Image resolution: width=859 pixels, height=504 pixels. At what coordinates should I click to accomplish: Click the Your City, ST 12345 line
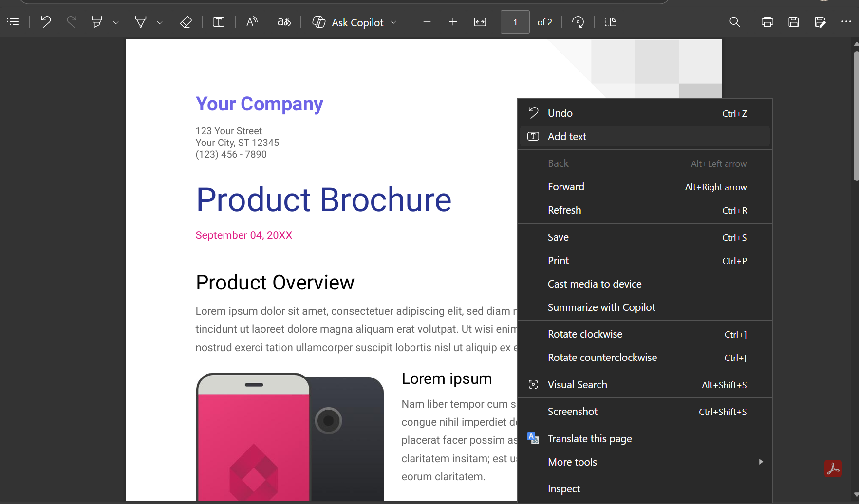237,143
